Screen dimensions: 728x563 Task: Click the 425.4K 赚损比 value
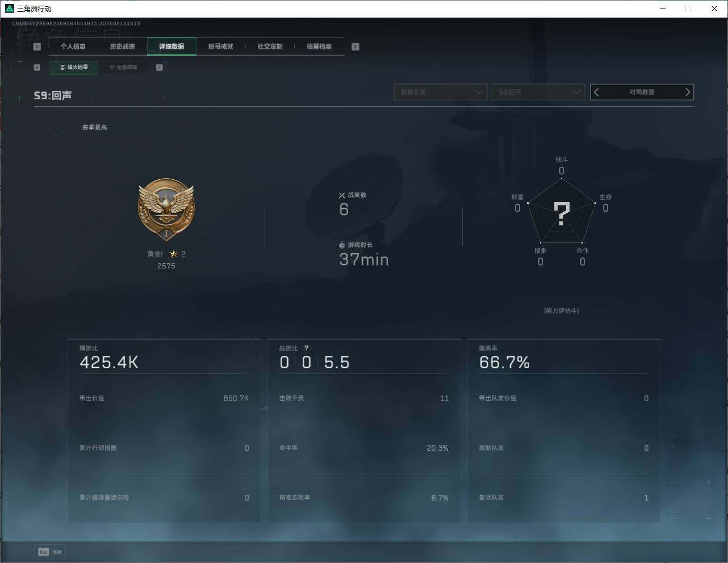pyautogui.click(x=109, y=363)
